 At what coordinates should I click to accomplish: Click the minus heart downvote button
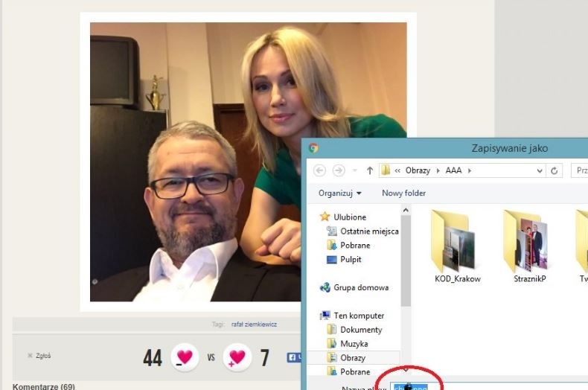[x=183, y=357]
